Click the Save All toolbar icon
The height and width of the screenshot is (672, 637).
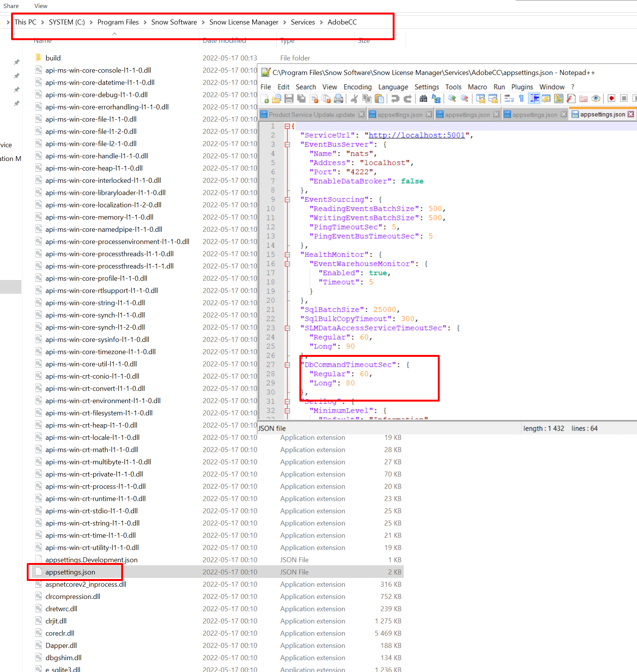tap(302, 99)
